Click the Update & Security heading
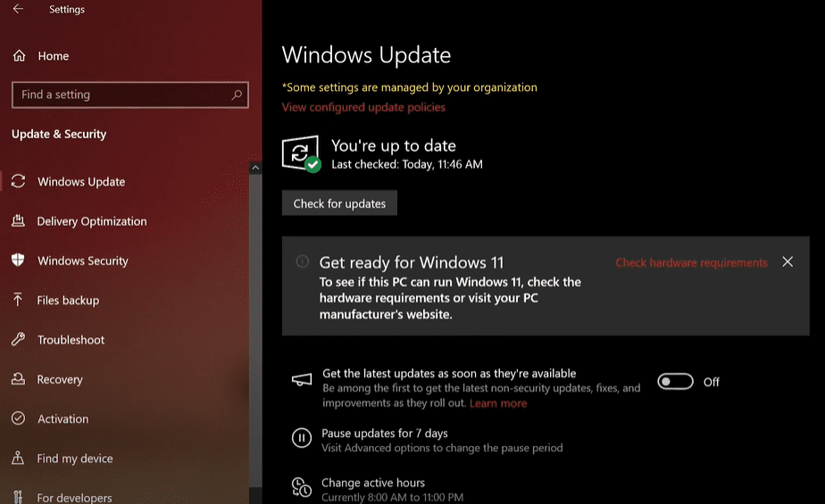The height and width of the screenshot is (504, 825). click(59, 134)
